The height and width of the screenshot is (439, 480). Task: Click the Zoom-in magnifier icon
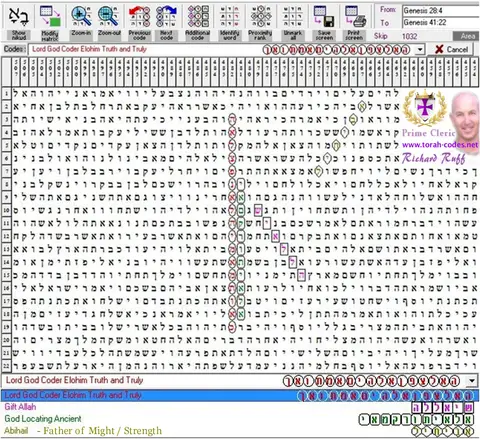pos(81,16)
